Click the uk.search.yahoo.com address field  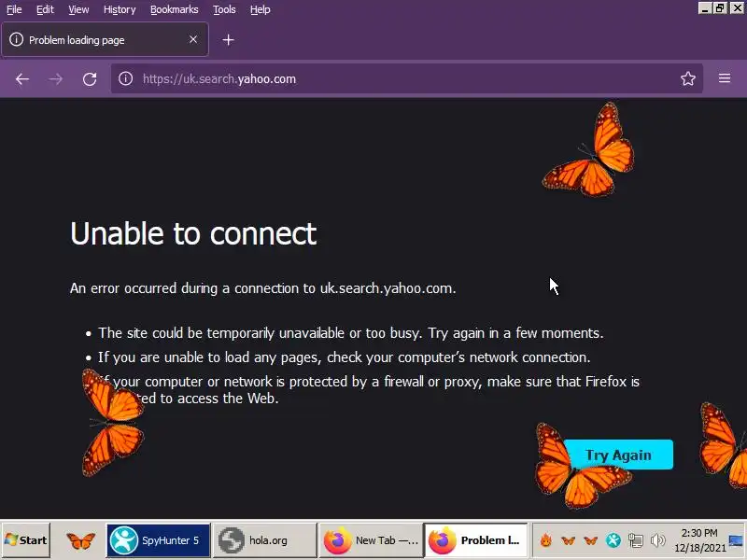point(407,78)
